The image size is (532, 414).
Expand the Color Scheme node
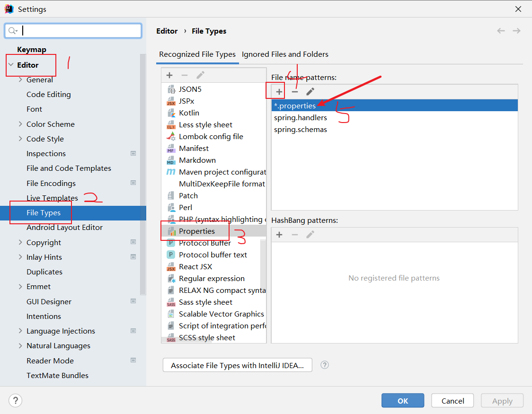tap(20, 124)
